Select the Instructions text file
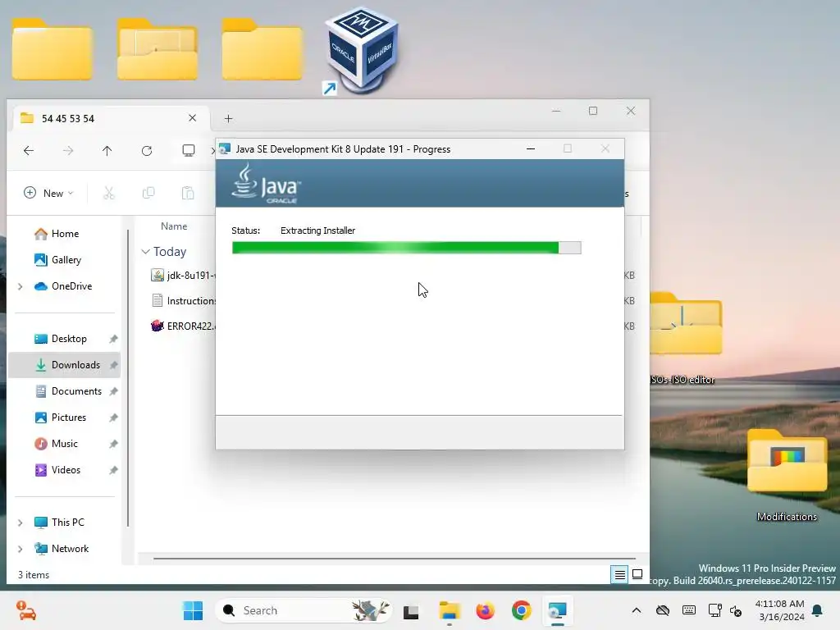The image size is (840, 630). (x=183, y=300)
